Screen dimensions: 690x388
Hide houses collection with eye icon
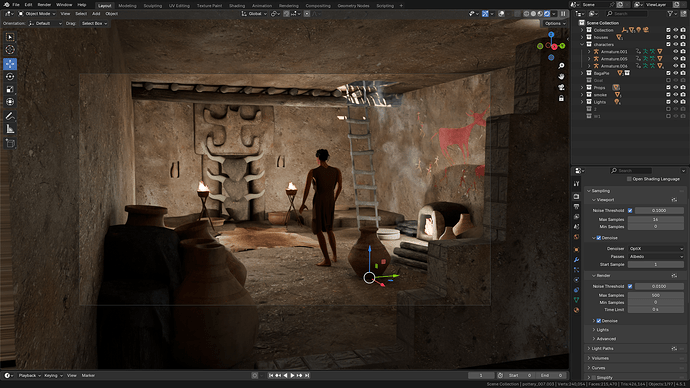[x=675, y=37]
